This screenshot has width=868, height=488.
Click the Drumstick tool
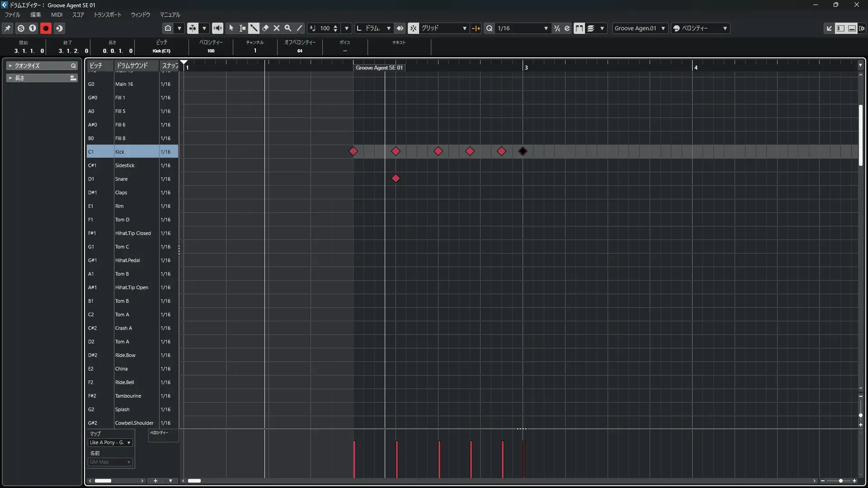(254, 28)
